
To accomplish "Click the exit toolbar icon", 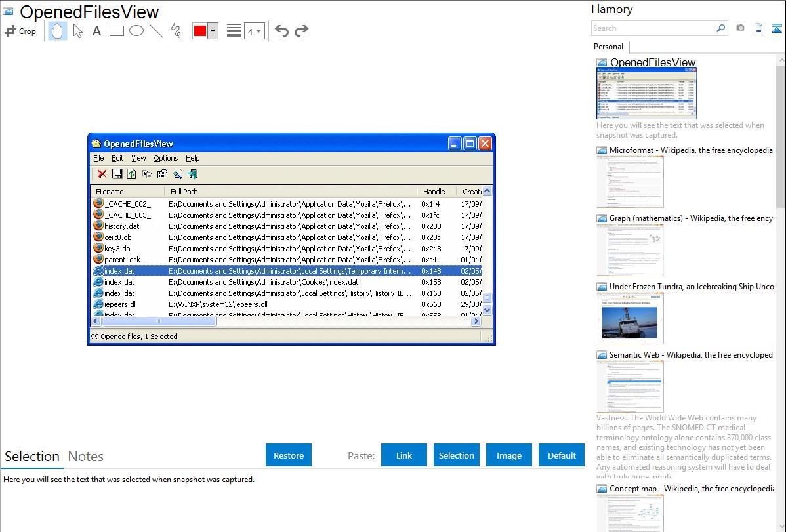I will coord(192,174).
